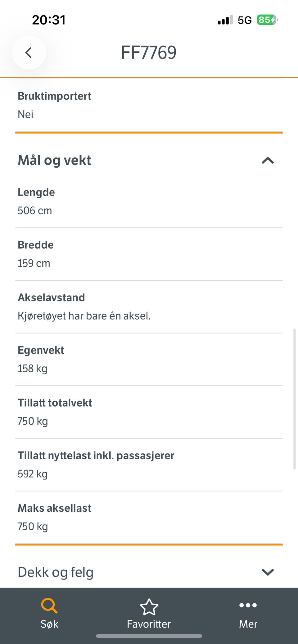This screenshot has width=298, height=644.
Task: Tap the Tillatt totalvekt 750 kg row
Action: click(x=149, y=412)
